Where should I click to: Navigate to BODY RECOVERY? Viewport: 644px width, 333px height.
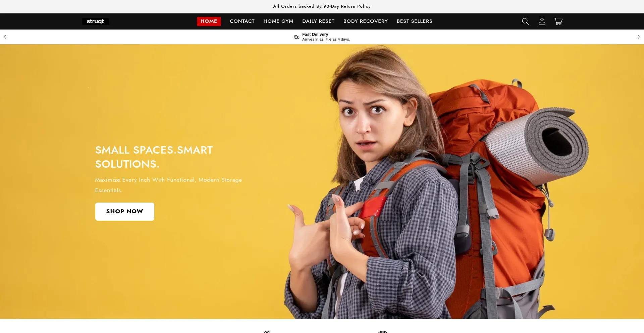tap(366, 21)
